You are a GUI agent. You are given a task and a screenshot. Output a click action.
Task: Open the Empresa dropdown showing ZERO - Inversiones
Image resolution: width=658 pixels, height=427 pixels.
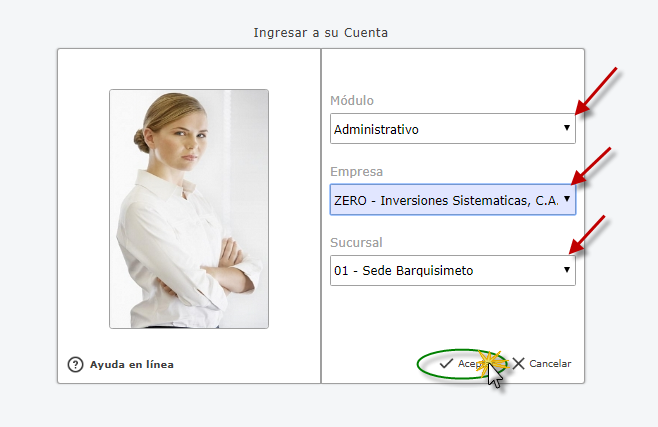pos(445,199)
